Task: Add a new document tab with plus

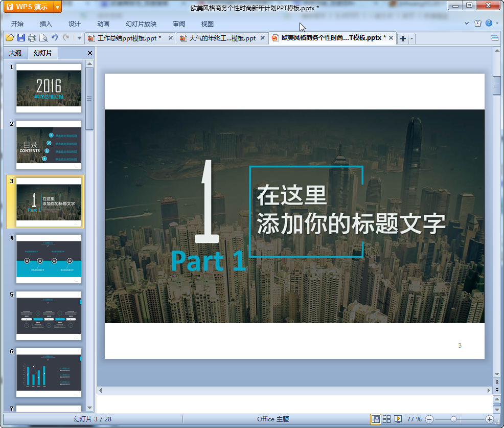Action: 403,38
